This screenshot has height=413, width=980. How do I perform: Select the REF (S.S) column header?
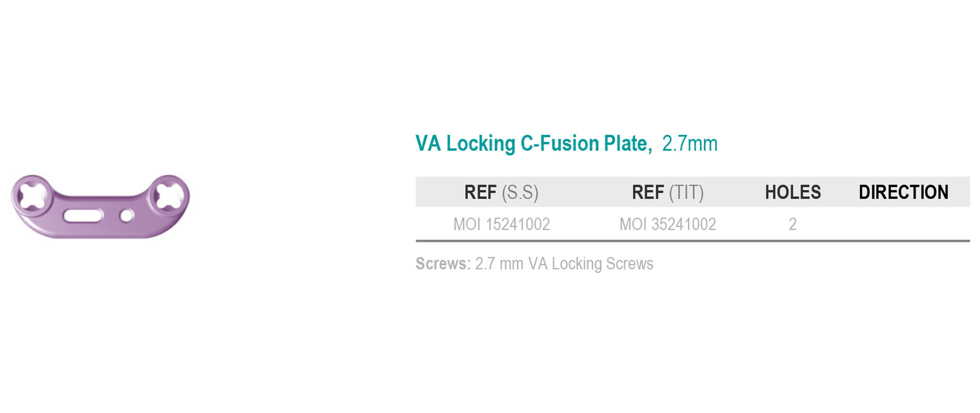coord(501,192)
